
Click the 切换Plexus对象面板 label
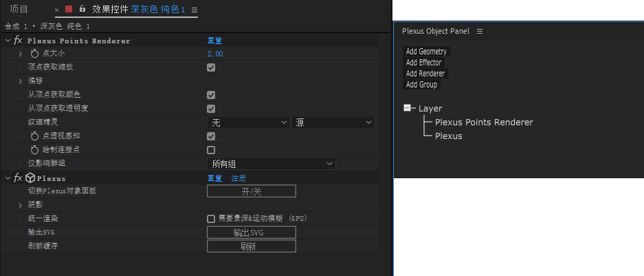pyautogui.click(x=62, y=191)
